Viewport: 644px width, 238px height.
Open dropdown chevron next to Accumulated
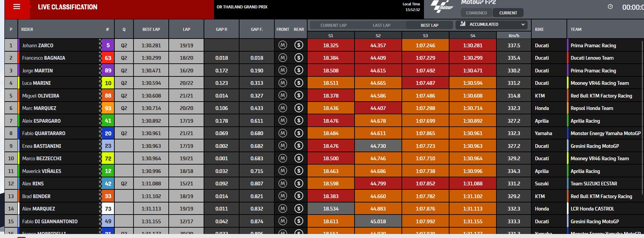(x=523, y=24)
